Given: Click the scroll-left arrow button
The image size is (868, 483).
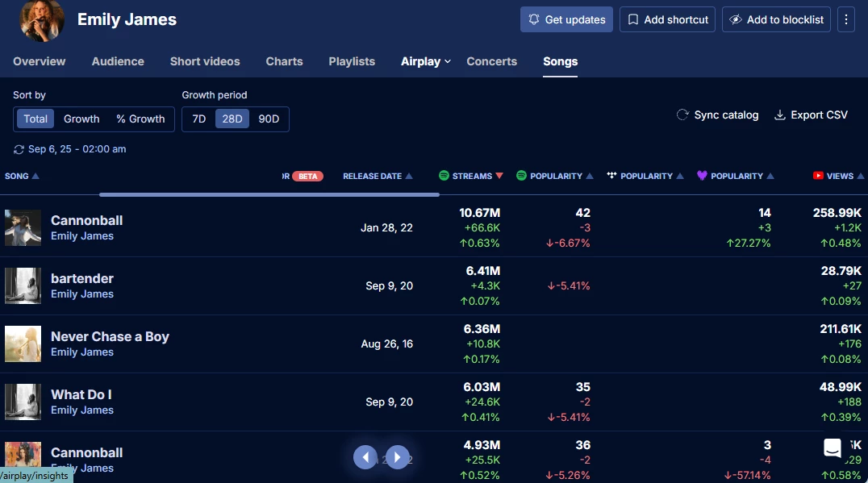Looking at the screenshot, I should pos(365,457).
